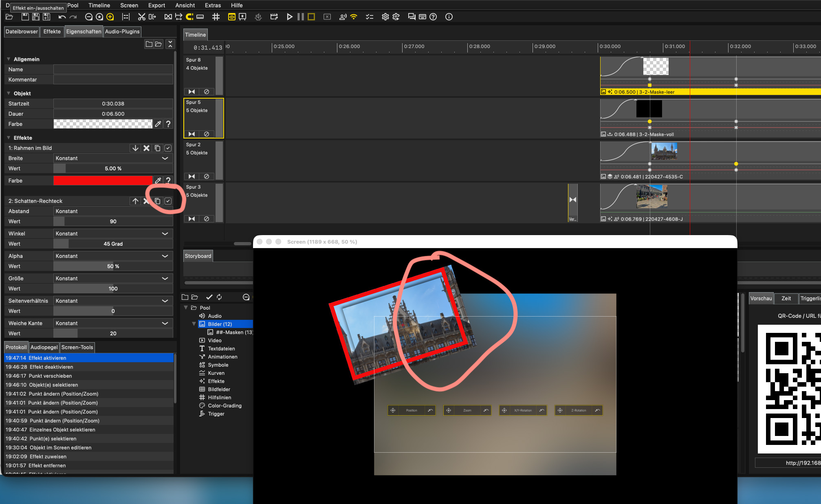This screenshot has width=821, height=504.
Task: Collapse the Pool tree node
Action: (x=186, y=308)
